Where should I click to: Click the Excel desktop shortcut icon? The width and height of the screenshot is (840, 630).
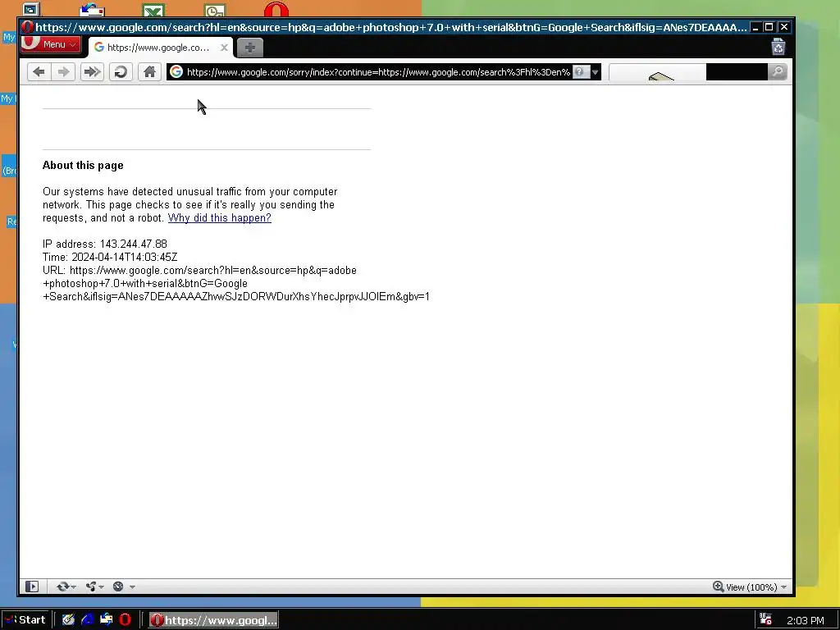(153, 10)
